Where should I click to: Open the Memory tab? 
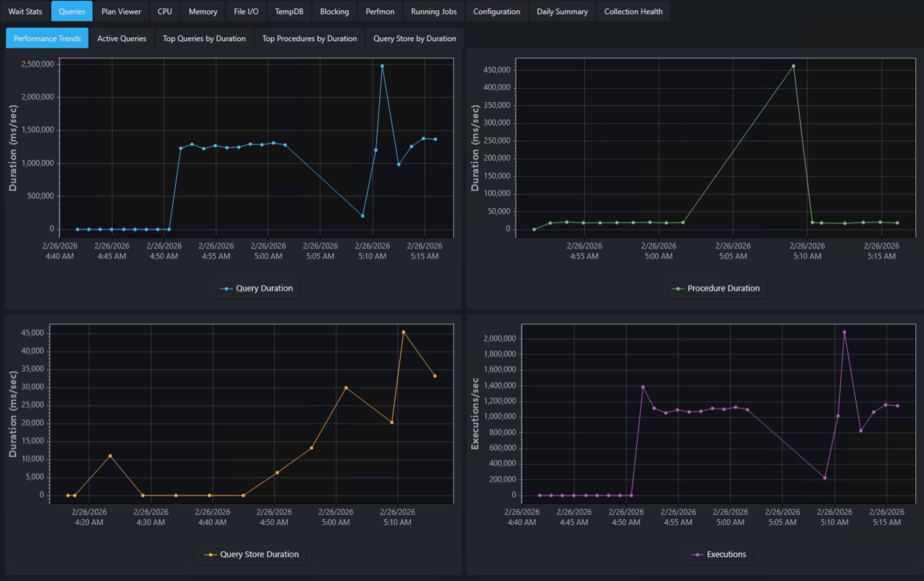202,11
